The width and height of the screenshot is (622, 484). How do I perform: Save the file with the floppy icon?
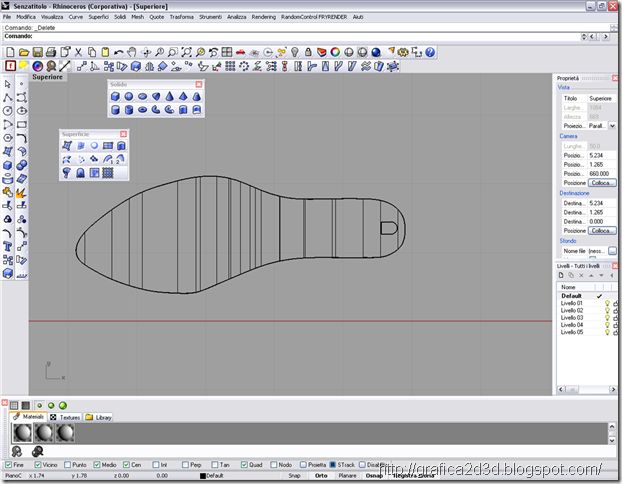37,52
